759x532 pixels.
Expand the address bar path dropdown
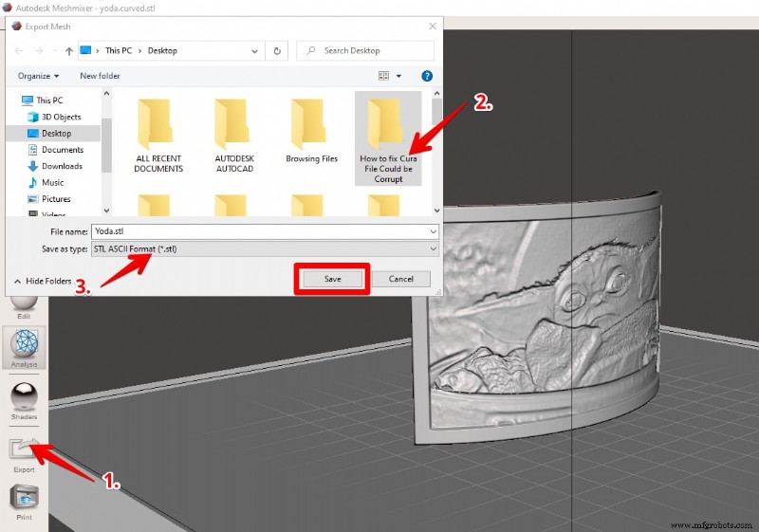pos(254,51)
